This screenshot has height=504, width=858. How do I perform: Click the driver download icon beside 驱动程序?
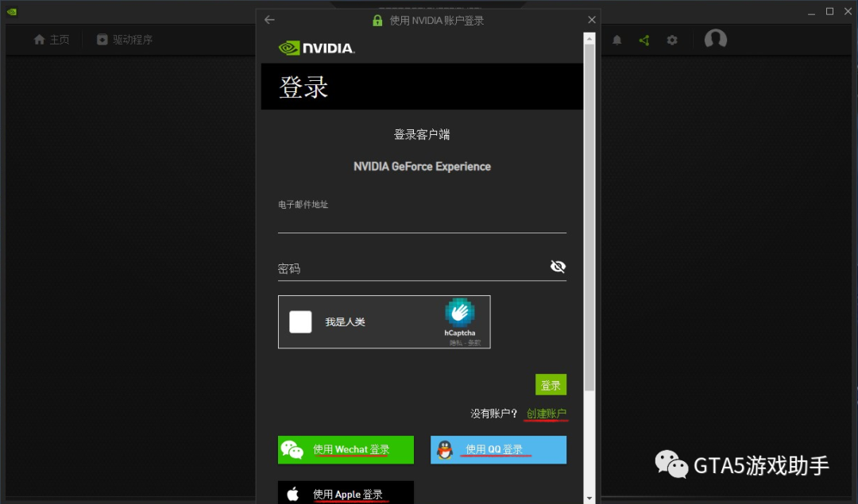click(x=102, y=40)
